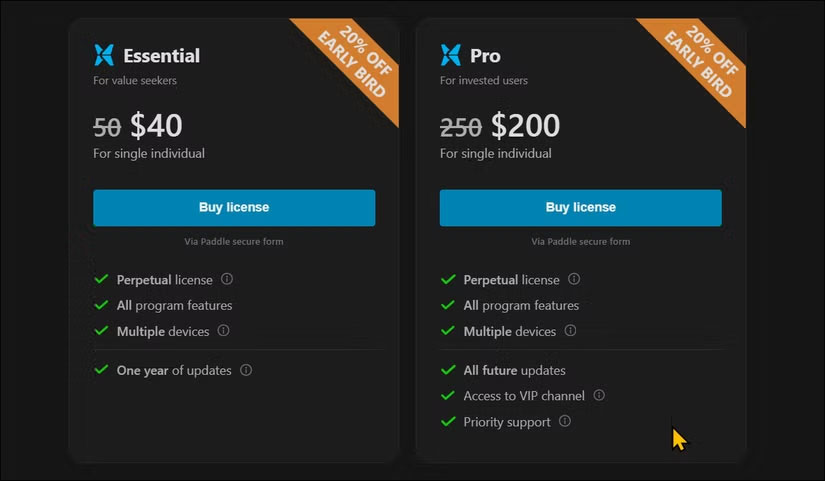The height and width of the screenshot is (481, 825).
Task: Show info for One year of updates
Action: pyautogui.click(x=246, y=370)
